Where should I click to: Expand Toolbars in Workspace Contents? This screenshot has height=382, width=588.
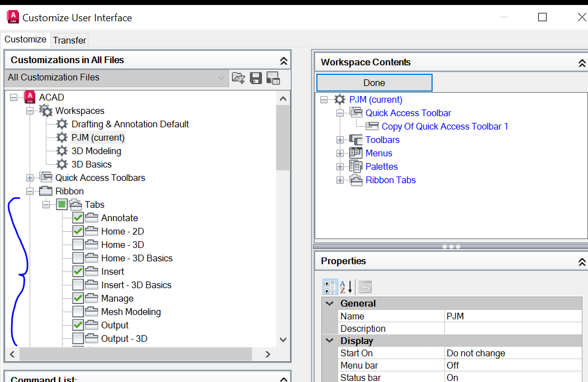[x=340, y=140]
